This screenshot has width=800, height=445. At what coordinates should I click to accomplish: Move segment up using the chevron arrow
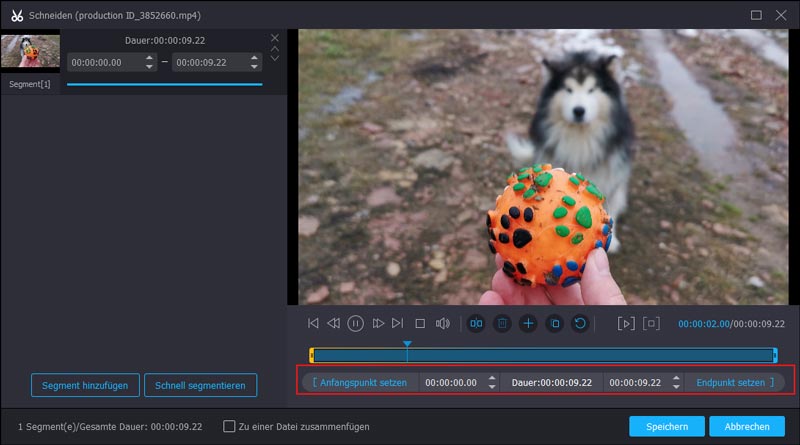point(275,48)
